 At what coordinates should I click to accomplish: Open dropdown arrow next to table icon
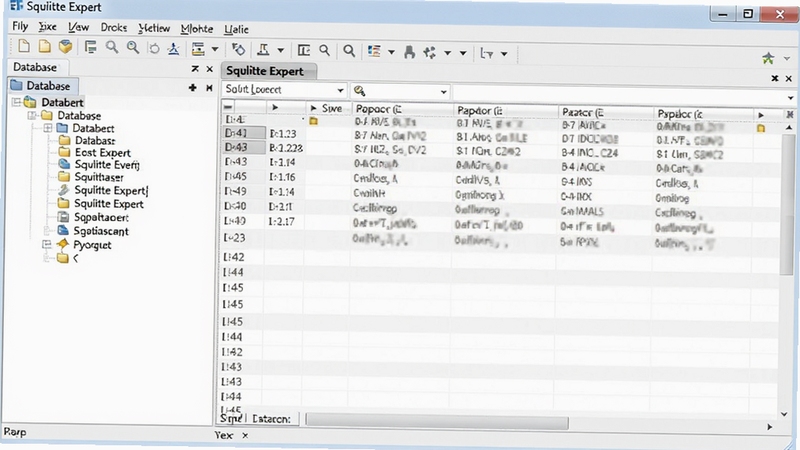point(215,49)
